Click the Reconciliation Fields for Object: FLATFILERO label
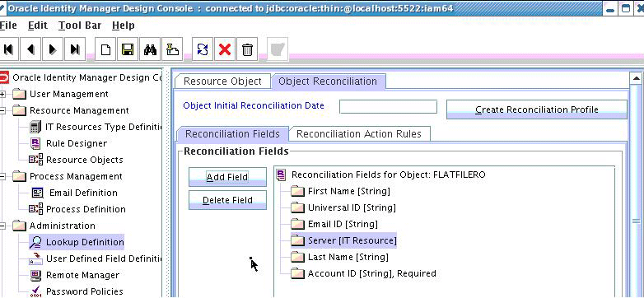Screen dimensions: 644x298 (389, 175)
